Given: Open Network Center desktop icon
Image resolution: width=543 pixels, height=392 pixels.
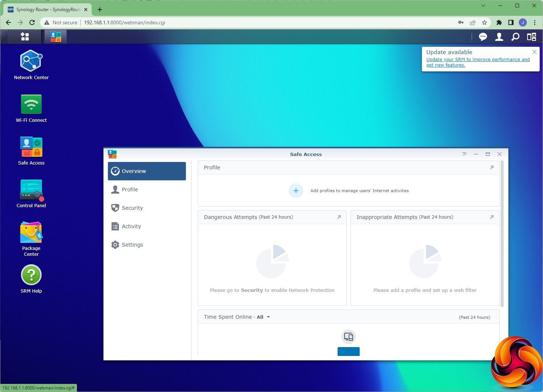Looking at the screenshot, I should click(x=31, y=65).
